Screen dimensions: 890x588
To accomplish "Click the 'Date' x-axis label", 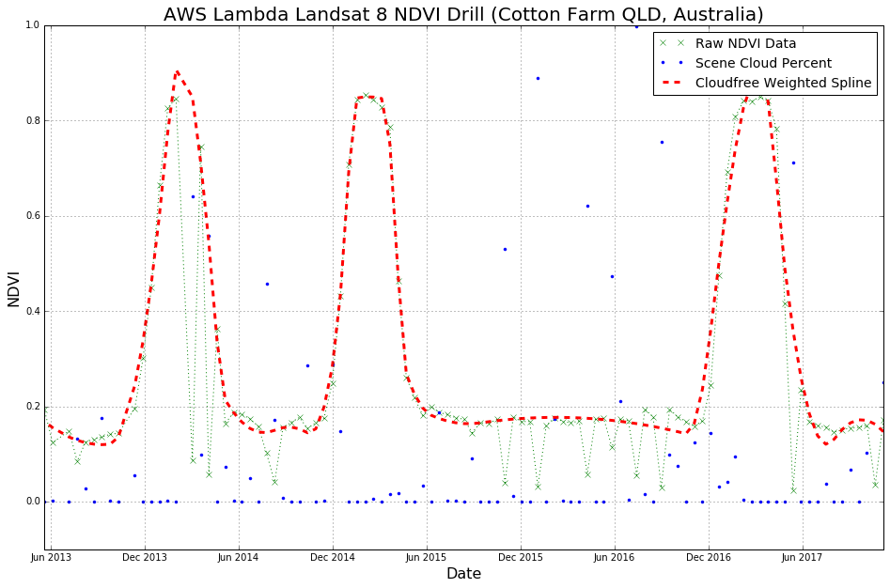I will (463, 574).
